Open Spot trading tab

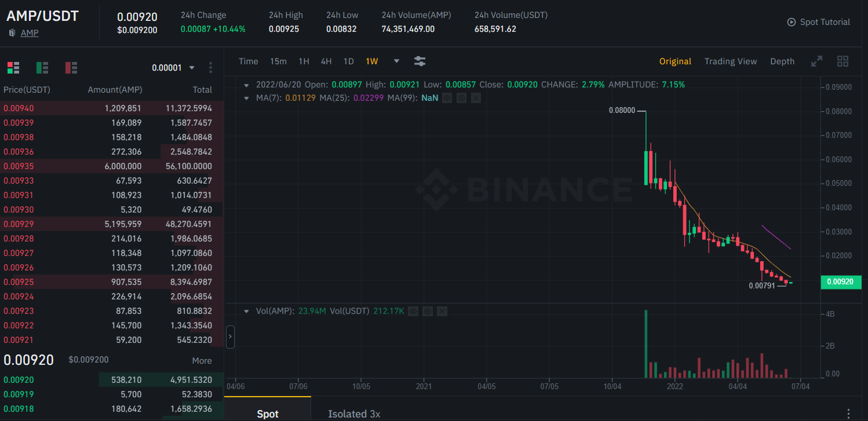tap(268, 409)
